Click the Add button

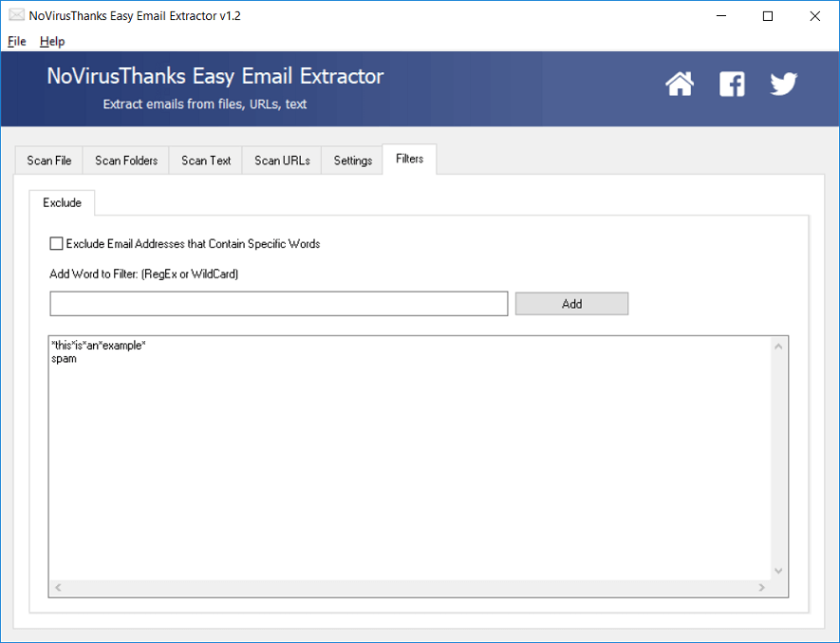tap(571, 304)
